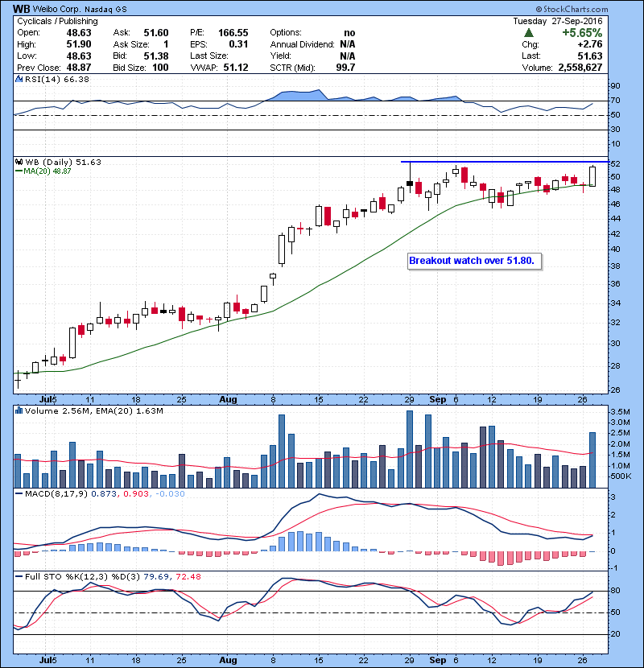The image size is (644, 668).
Task: Click the stochastic %D value 72.48
Action: coord(188,577)
